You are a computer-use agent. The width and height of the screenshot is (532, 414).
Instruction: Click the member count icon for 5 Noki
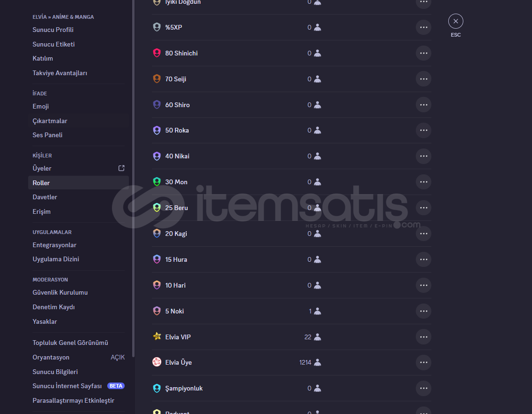[317, 311]
